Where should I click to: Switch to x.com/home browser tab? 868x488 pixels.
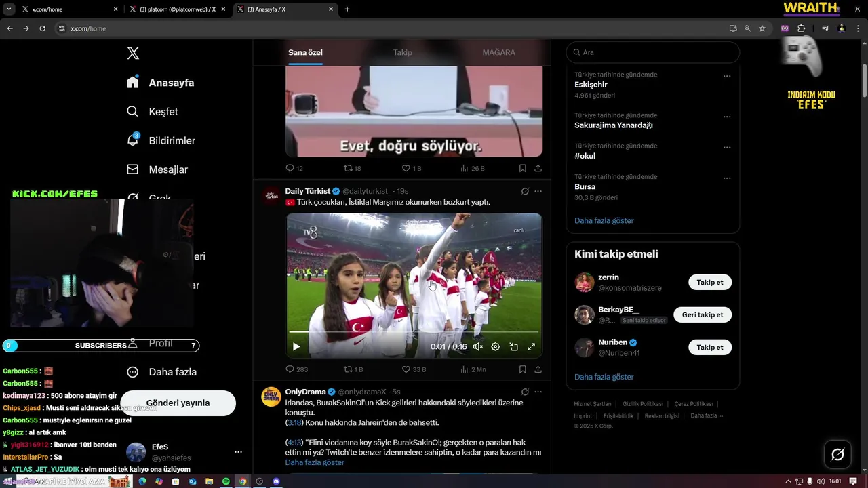(70, 9)
